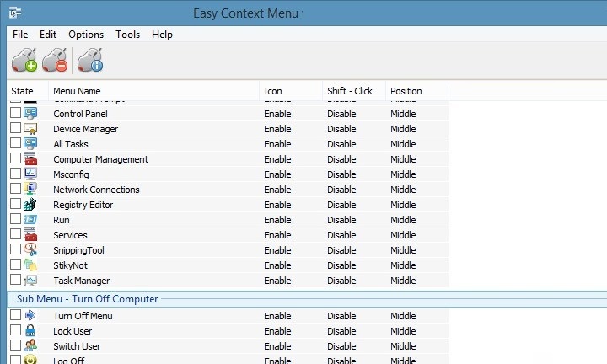The image size is (607, 364).
Task: Select the Task Manager menu name
Action: click(x=81, y=281)
